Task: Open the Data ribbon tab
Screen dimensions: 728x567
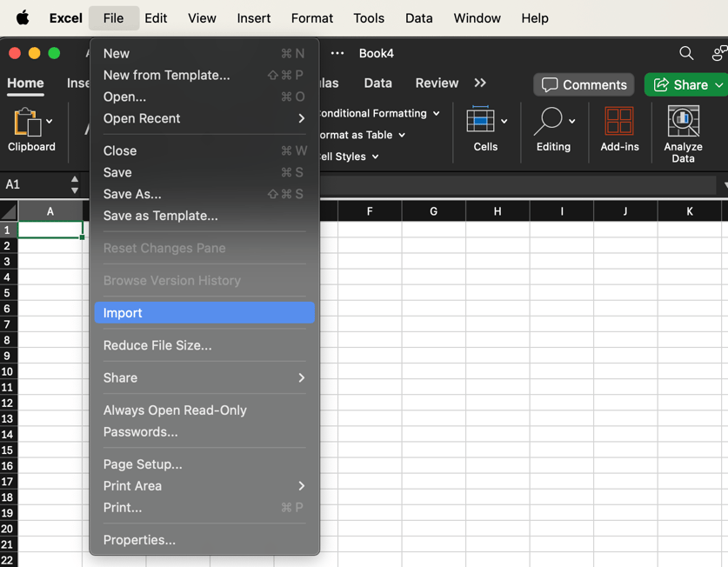Action: [378, 83]
